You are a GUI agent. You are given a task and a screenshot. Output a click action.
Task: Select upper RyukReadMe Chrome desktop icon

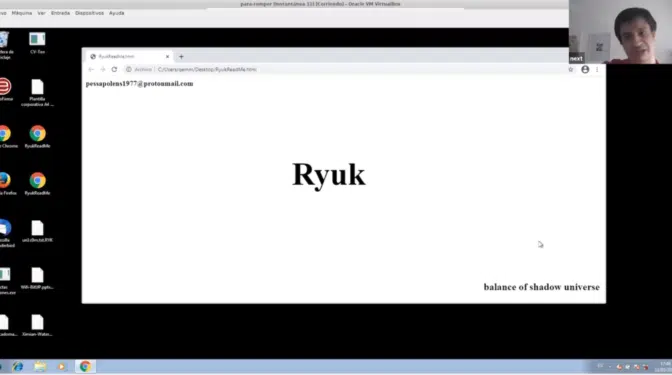tap(37, 137)
